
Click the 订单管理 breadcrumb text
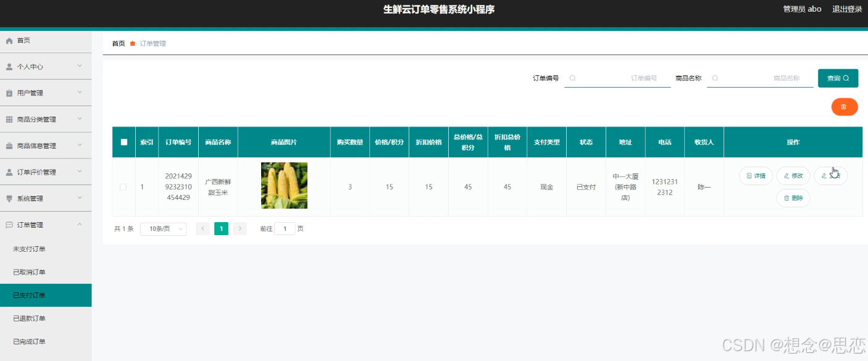pyautogui.click(x=153, y=44)
